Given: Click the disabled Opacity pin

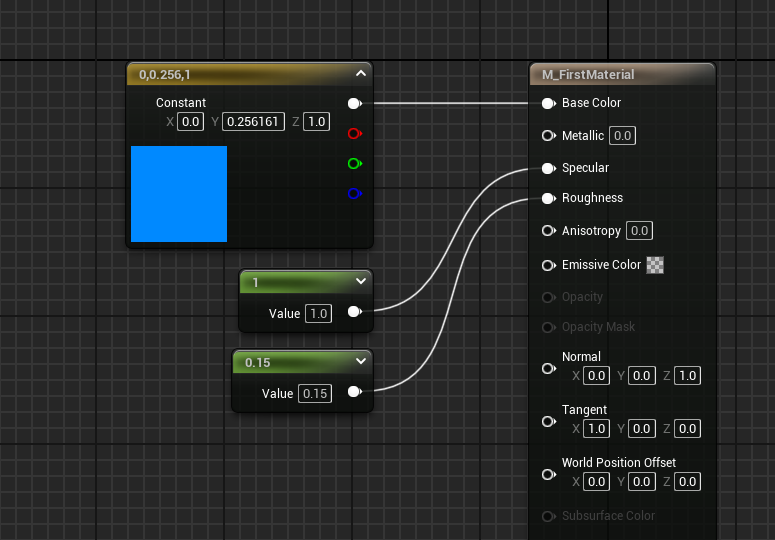Looking at the screenshot, I should [x=549, y=297].
